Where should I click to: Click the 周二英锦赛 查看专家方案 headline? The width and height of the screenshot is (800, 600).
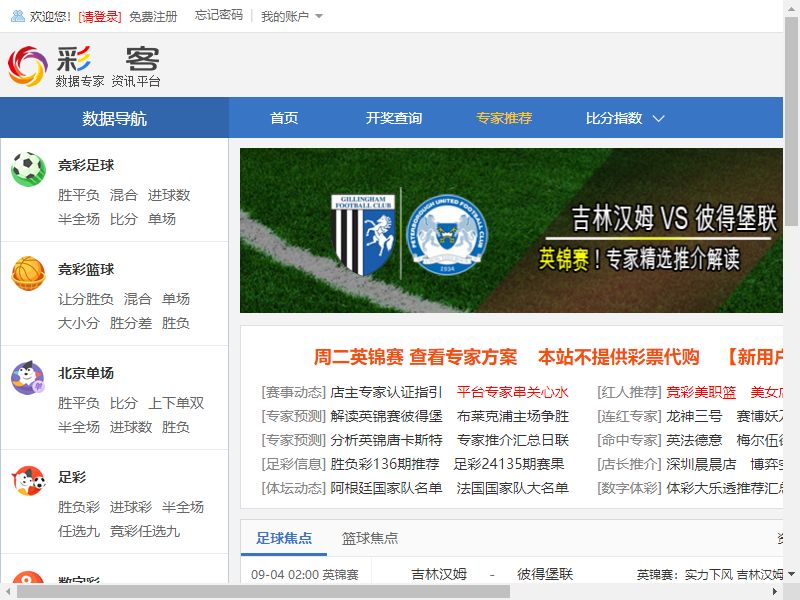pyautogui.click(x=415, y=357)
